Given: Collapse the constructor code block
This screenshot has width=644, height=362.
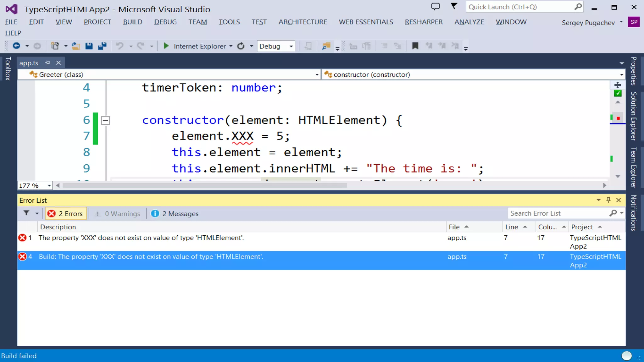Looking at the screenshot, I should coord(105,120).
